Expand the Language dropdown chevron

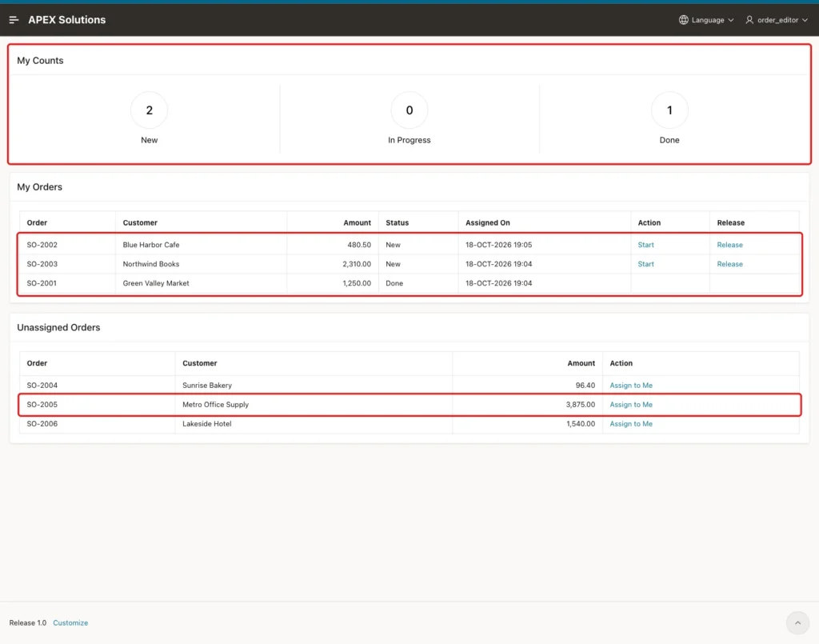731,20
